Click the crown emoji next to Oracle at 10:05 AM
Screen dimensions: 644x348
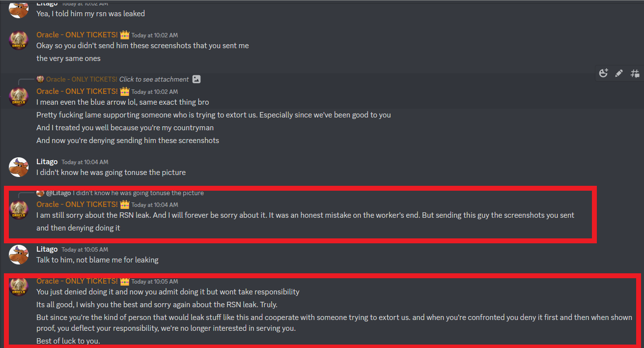pos(125,281)
